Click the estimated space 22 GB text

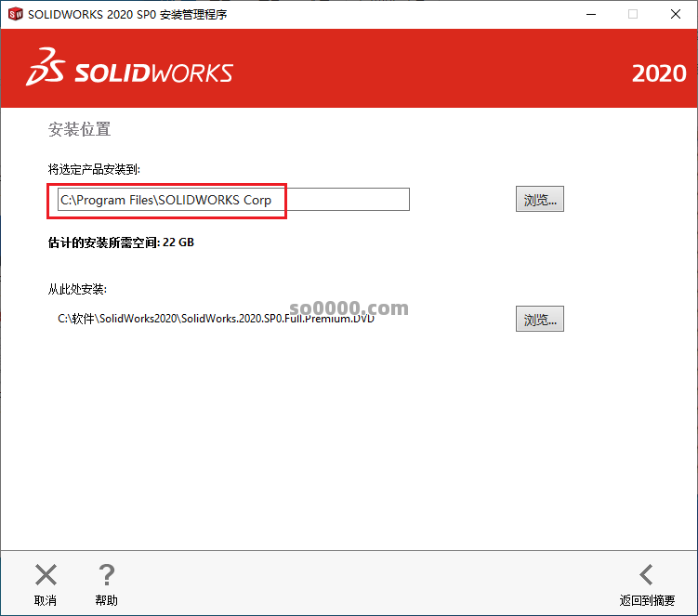pyautogui.click(x=121, y=242)
